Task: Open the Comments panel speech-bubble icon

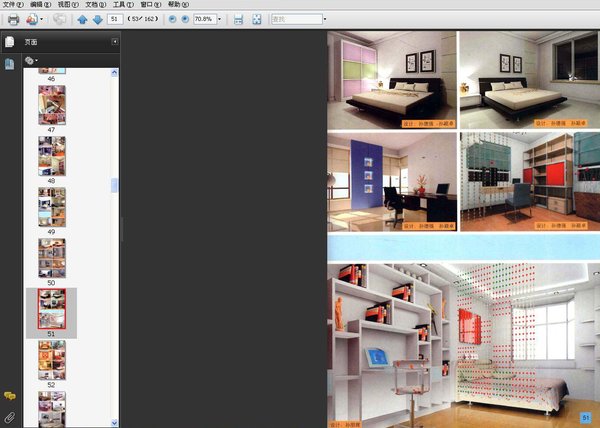Action: (10, 396)
